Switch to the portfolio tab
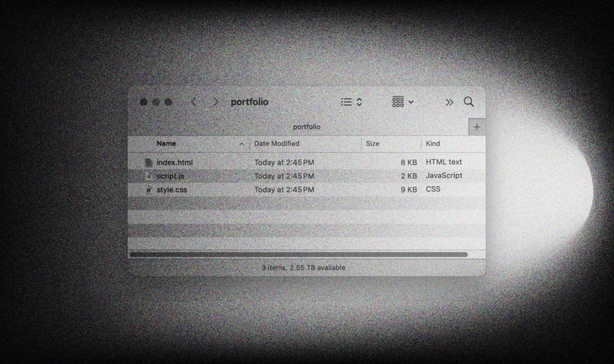The height and width of the screenshot is (364, 614). 306,127
